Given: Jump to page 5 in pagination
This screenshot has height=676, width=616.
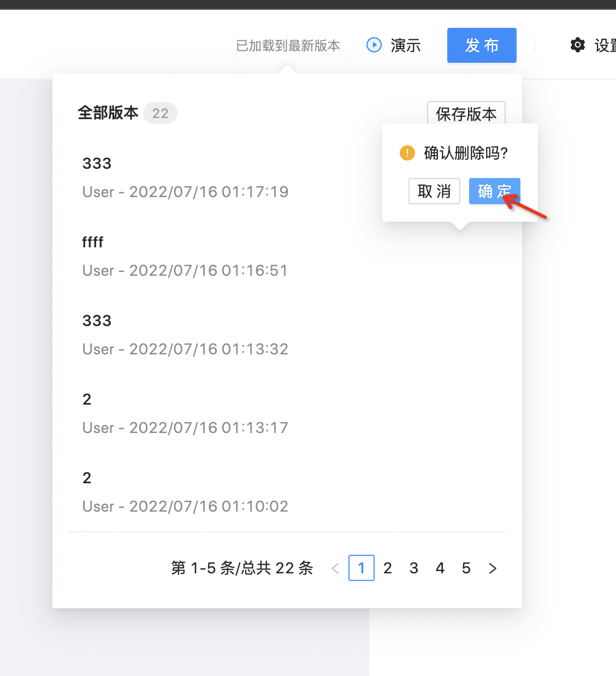Looking at the screenshot, I should 466,568.
